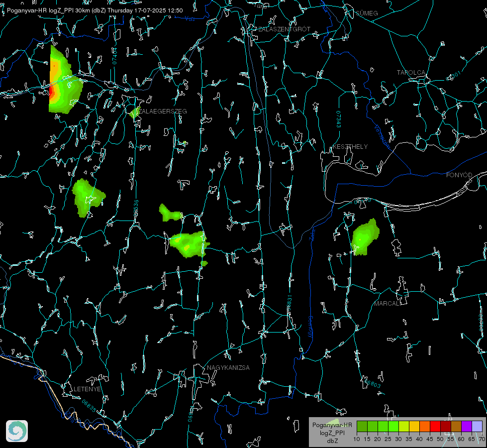This screenshot has height=448, width=487.
Task: Click the 10 value under the legend scale
Action: 357,439
